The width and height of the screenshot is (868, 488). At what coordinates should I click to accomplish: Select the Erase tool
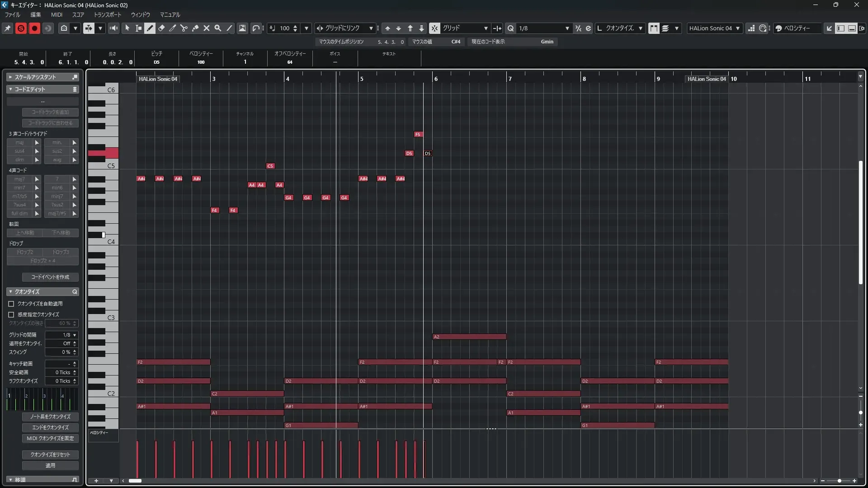[x=161, y=28]
